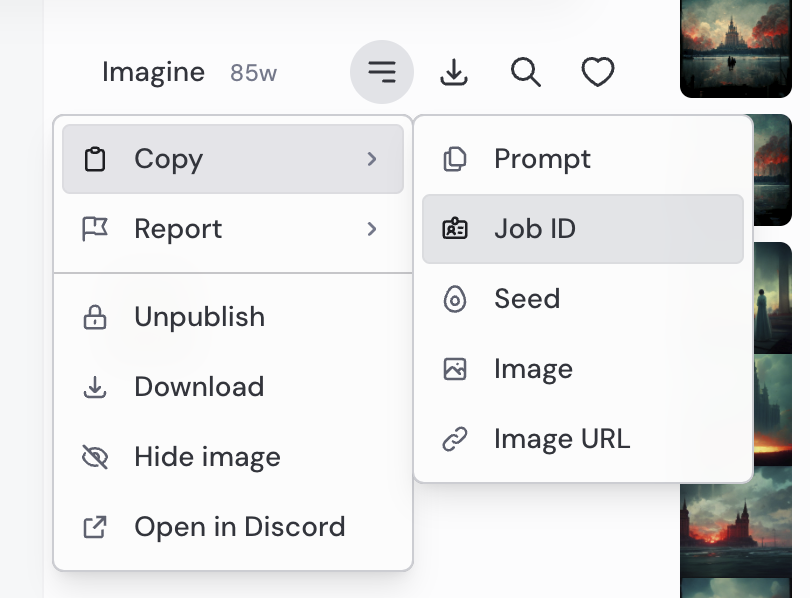Choose Download from the menu list
This screenshot has height=598, width=810.
click(x=199, y=387)
